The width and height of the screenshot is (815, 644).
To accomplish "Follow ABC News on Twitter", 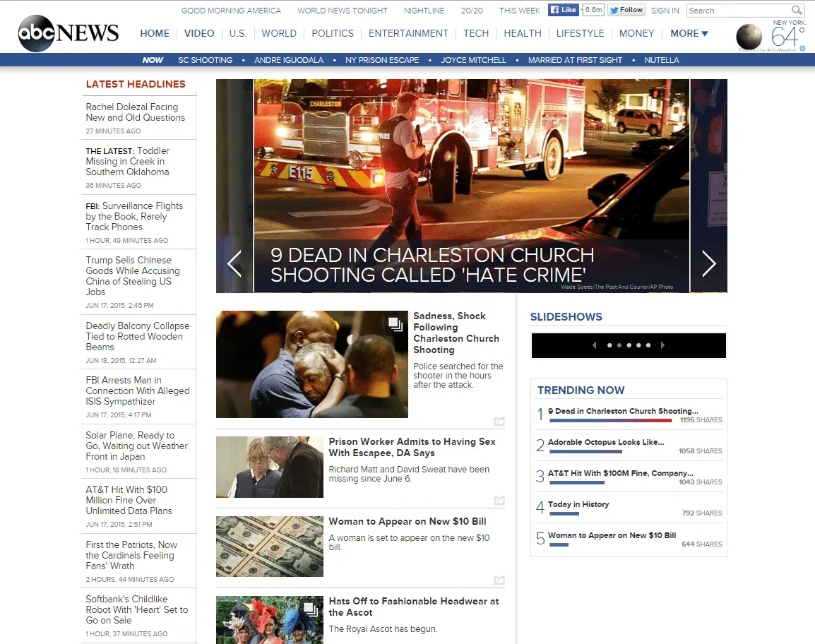I will (626, 10).
